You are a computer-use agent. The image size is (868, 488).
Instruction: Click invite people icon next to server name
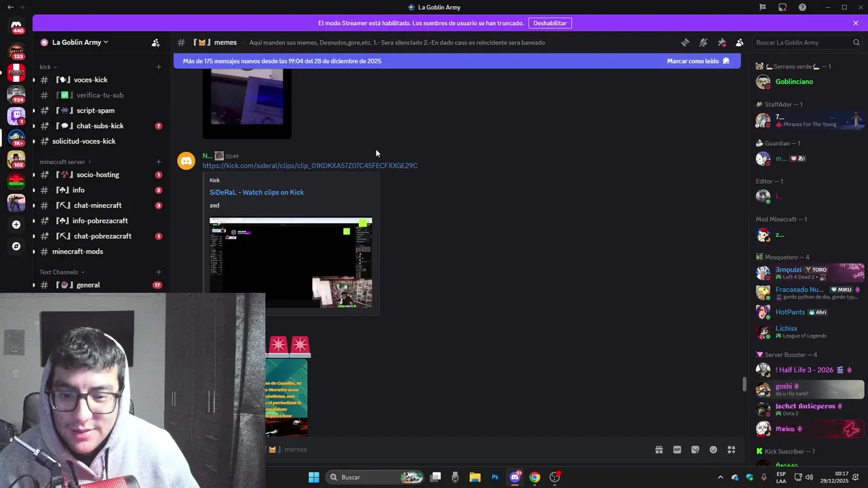[155, 42]
